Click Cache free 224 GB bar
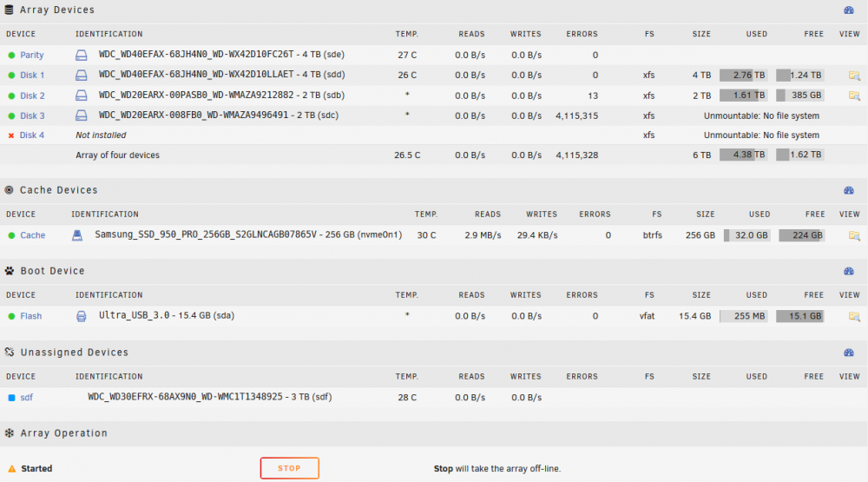The height and width of the screenshot is (482, 868). (801, 234)
